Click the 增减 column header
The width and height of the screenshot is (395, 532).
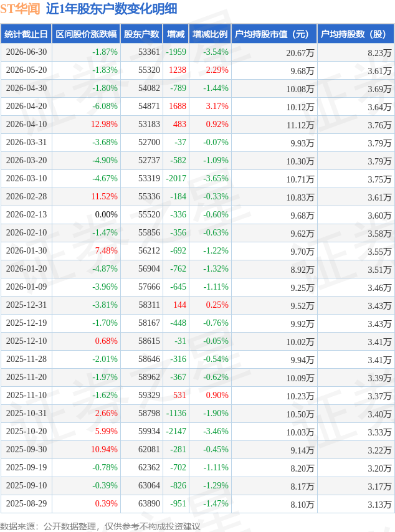pyautogui.click(x=176, y=34)
